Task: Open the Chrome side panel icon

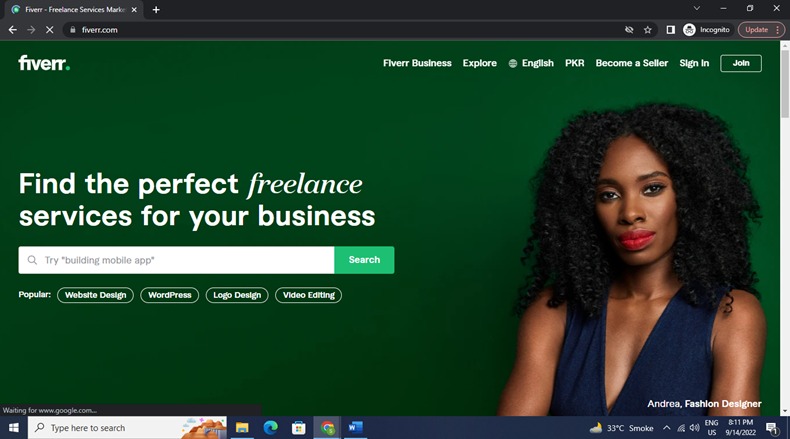Action: tap(670, 30)
